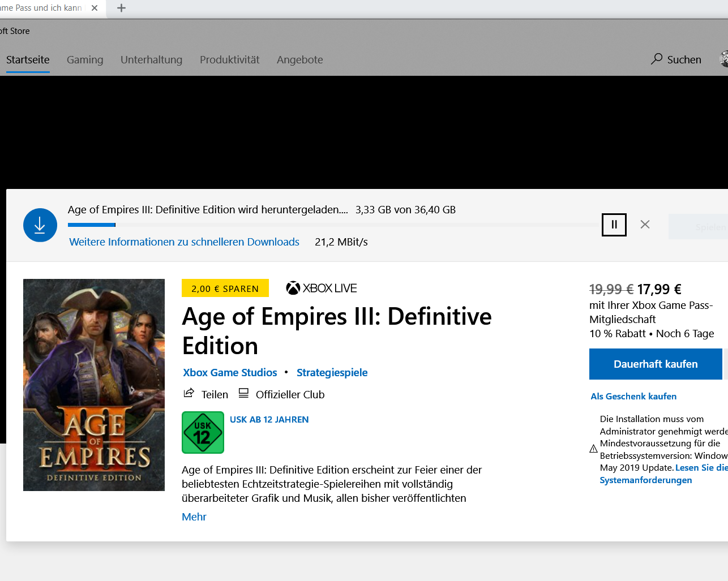Go to the Produktivität tab

229,59
